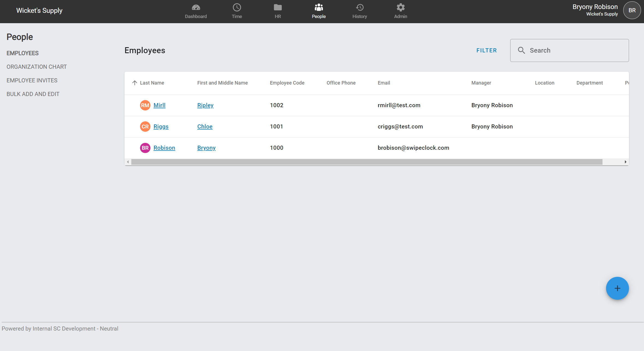The height and width of the screenshot is (351, 644).
Task: Sort by Employee Code column header
Action: [x=287, y=83]
